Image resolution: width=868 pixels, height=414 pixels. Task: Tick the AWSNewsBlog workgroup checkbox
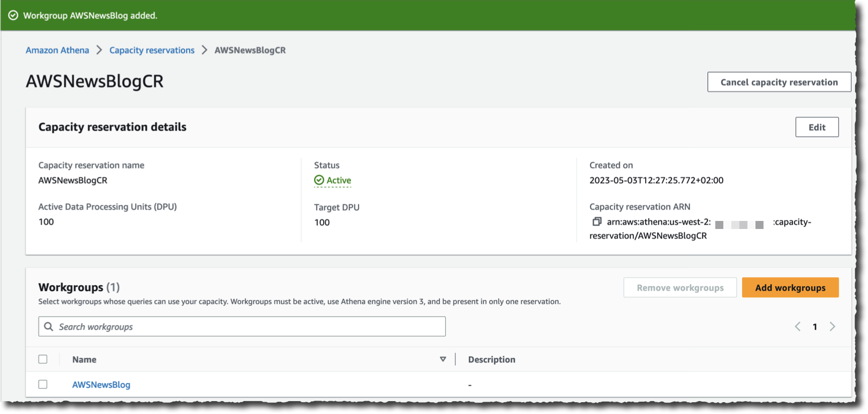coord(43,385)
